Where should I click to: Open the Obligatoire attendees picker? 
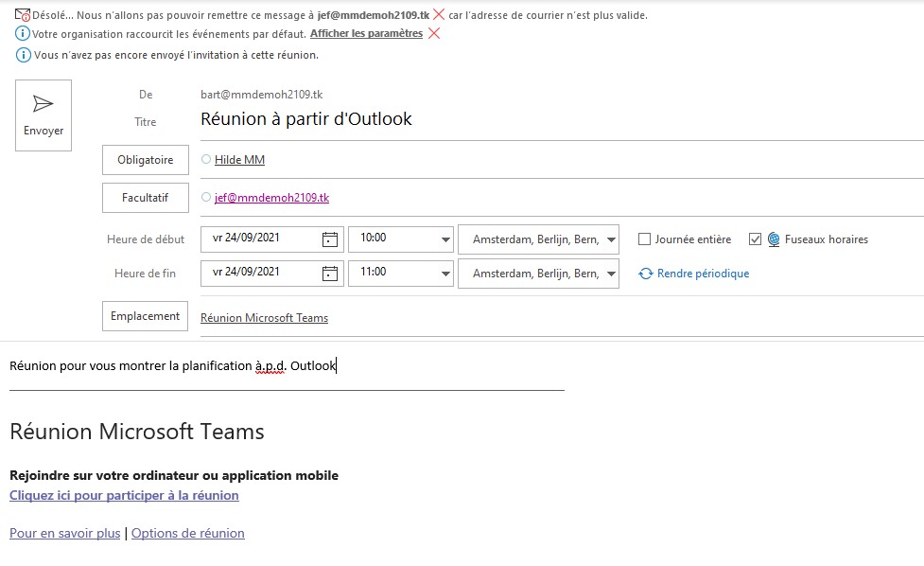coord(146,160)
